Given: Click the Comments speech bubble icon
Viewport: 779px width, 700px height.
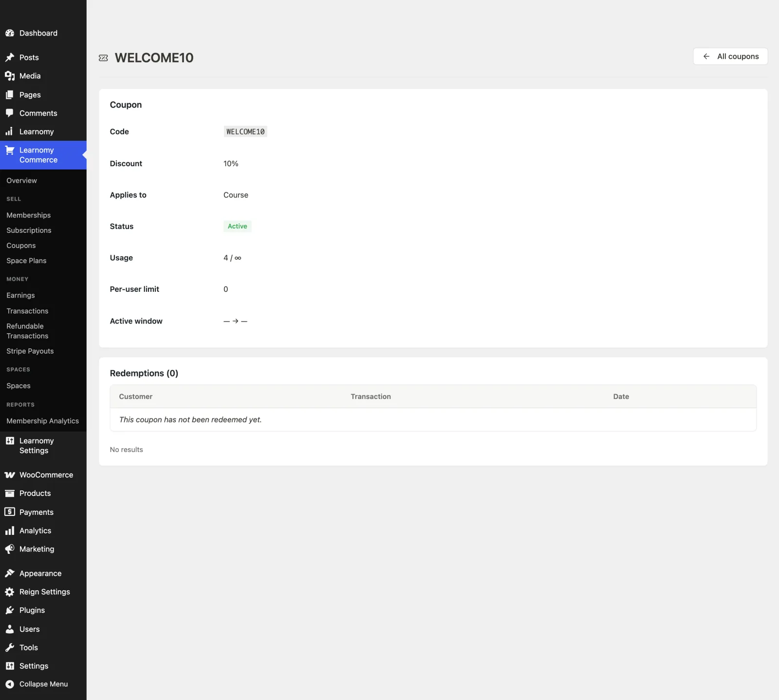Looking at the screenshot, I should tap(10, 113).
